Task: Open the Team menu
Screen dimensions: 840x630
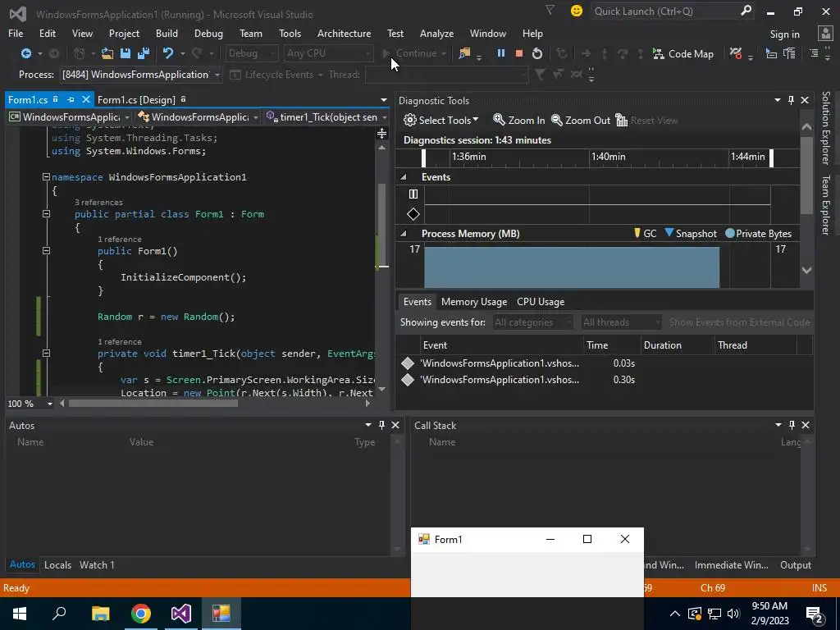Action: pyautogui.click(x=251, y=33)
